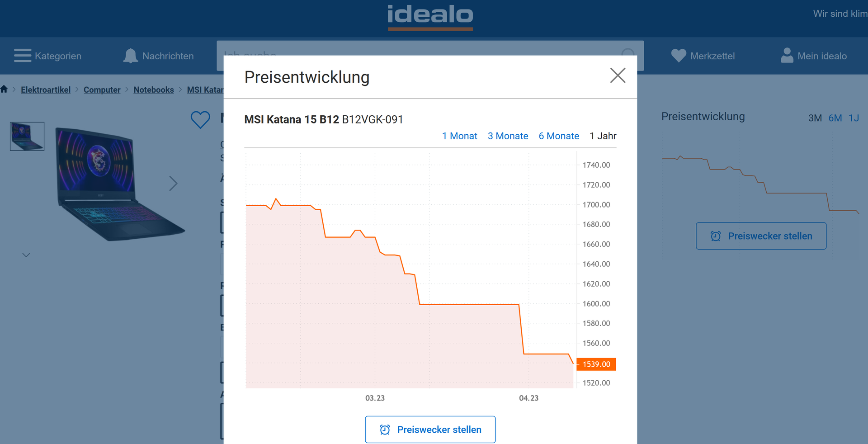Expand thumbnail list with down chevron
868x444 pixels.
[x=26, y=255]
